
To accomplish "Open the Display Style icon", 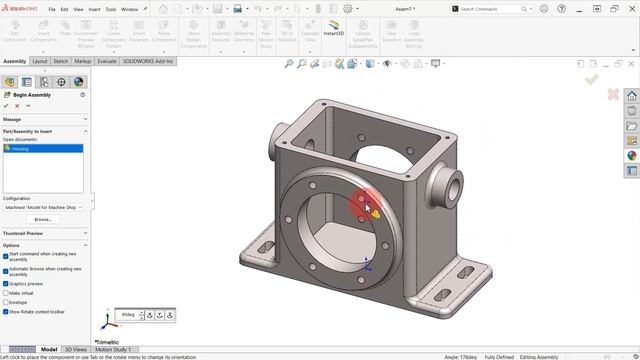I will point(370,64).
